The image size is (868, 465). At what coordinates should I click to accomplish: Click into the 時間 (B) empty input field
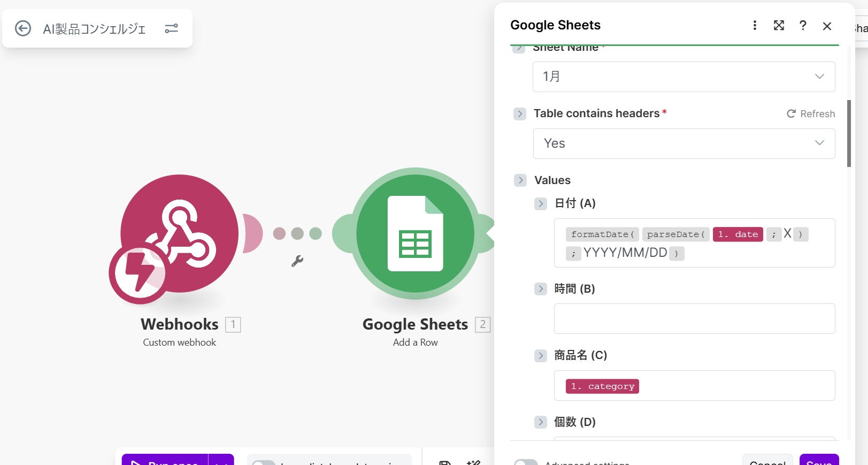(x=694, y=319)
